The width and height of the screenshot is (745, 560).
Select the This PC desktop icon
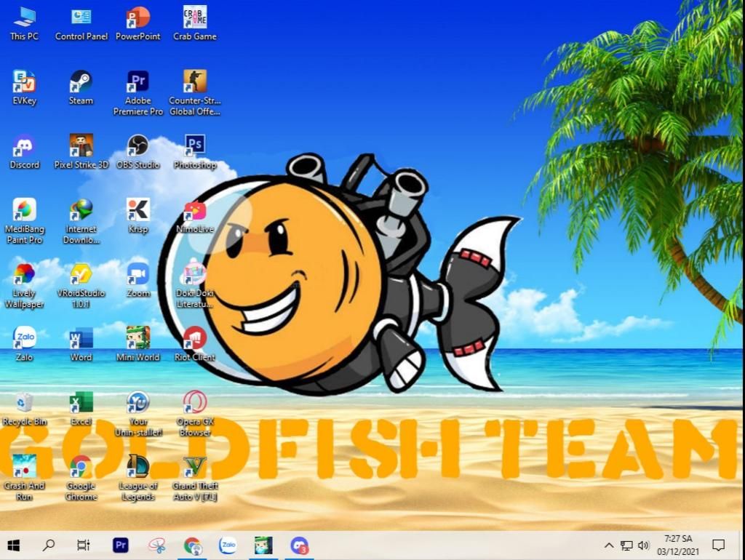pyautogui.click(x=24, y=23)
